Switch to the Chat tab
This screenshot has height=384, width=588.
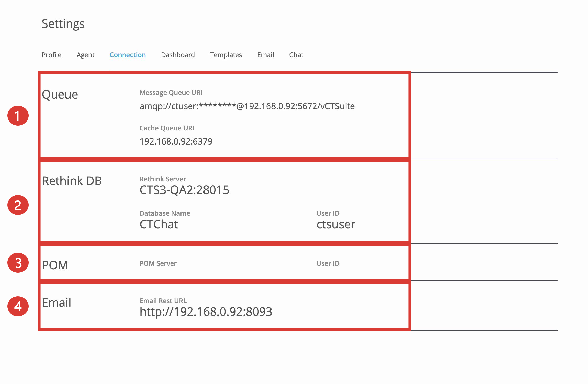coord(296,55)
